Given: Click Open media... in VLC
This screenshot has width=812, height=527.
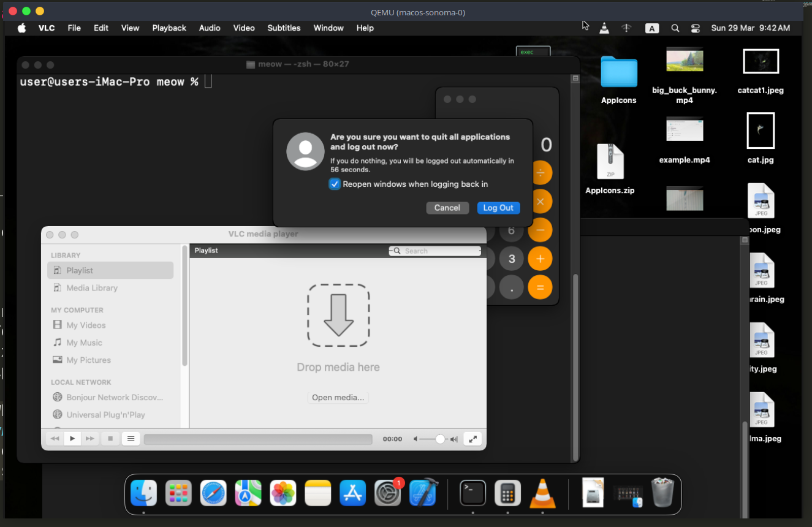Looking at the screenshot, I should coord(338,398).
